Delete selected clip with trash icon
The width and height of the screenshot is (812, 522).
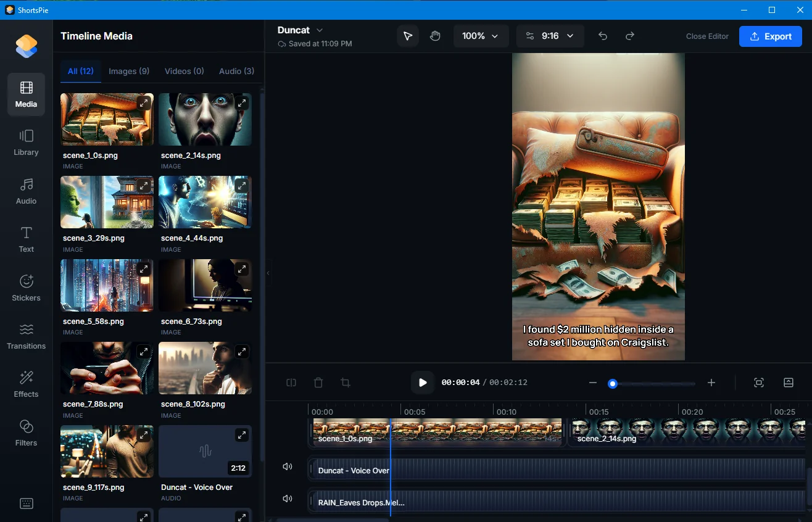[x=318, y=383]
